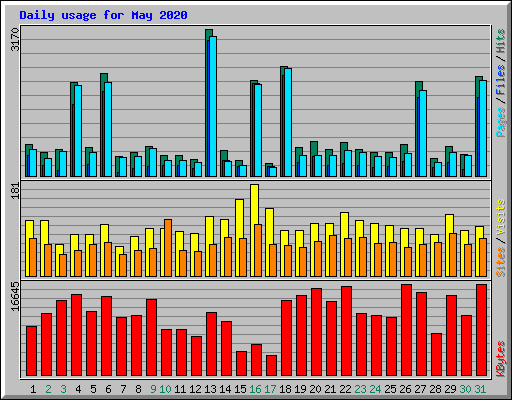Select green day label 16 on x-axis
512x400 pixels.
[255, 389]
